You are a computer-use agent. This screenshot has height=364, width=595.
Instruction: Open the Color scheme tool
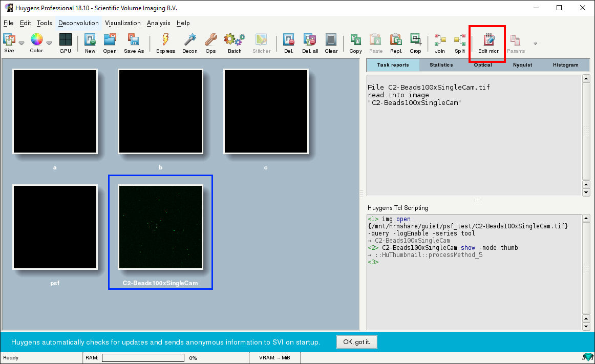point(36,43)
